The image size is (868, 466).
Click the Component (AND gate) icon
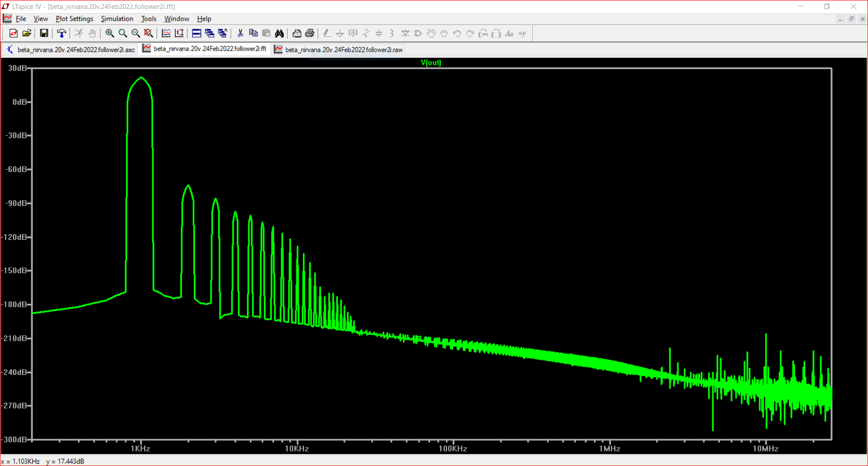[x=418, y=33]
